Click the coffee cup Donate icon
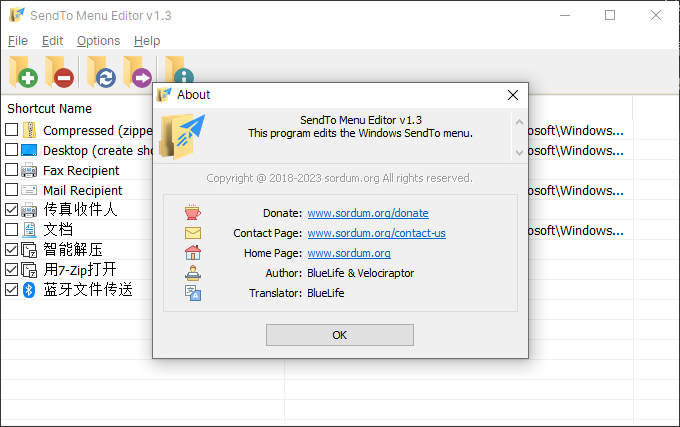Screen dimensions: 680x427 pyautogui.click(x=193, y=212)
